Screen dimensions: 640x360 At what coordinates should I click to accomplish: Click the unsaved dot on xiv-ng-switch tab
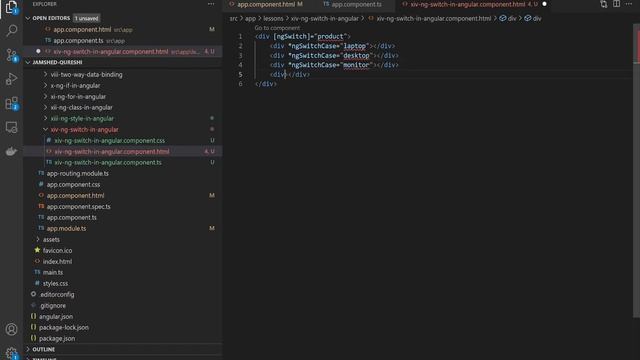coord(544,4)
